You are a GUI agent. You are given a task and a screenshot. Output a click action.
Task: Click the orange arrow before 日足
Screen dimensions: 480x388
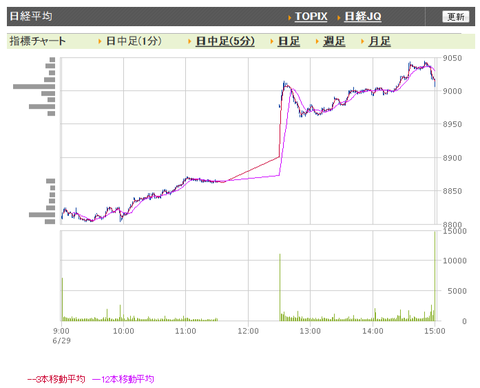(x=272, y=42)
